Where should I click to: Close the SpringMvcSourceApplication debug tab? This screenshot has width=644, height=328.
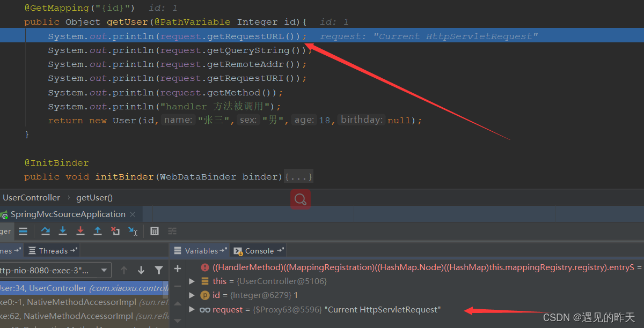coord(133,214)
